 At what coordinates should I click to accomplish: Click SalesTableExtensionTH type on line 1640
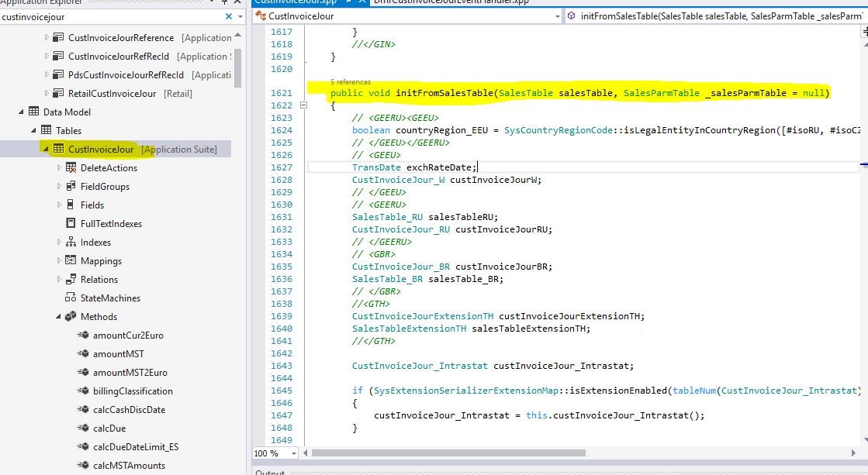pyautogui.click(x=409, y=329)
